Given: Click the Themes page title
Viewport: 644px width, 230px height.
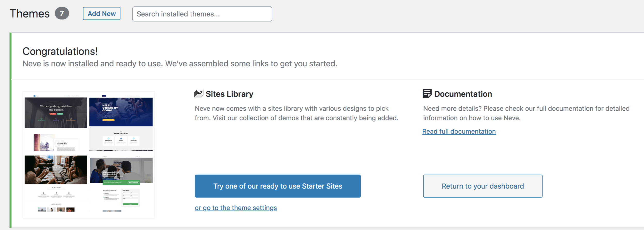Looking at the screenshot, I should [30, 14].
